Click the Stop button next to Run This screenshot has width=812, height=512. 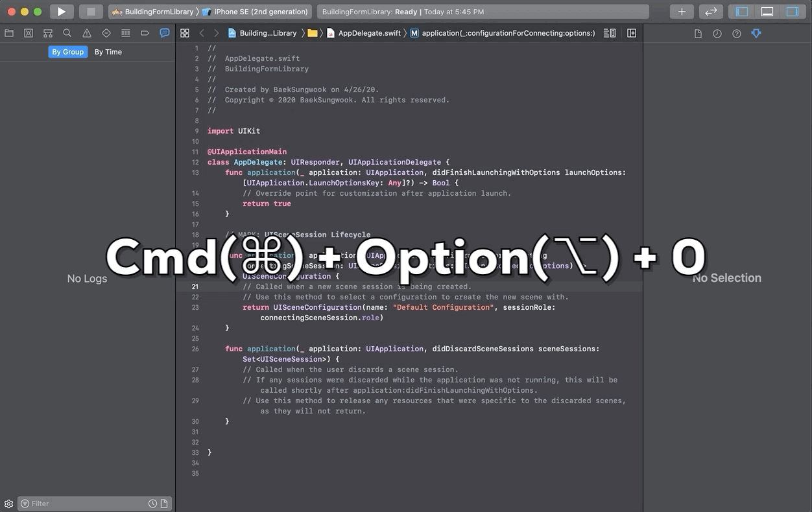[91, 11]
